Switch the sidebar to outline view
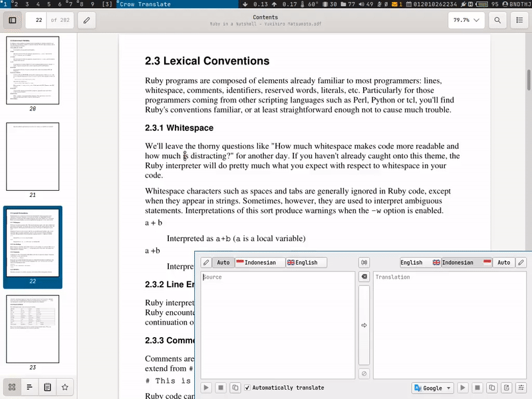Screen dimensions: 532x399 tap(30, 387)
